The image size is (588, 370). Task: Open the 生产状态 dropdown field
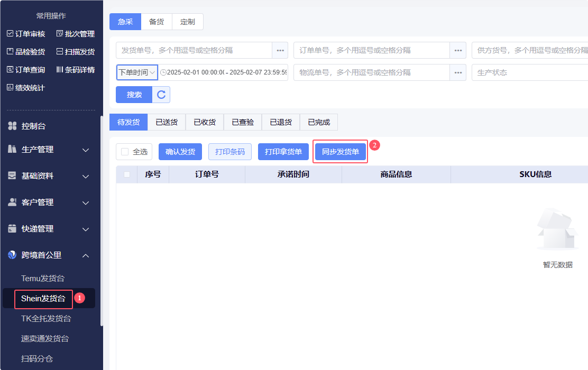click(x=529, y=72)
